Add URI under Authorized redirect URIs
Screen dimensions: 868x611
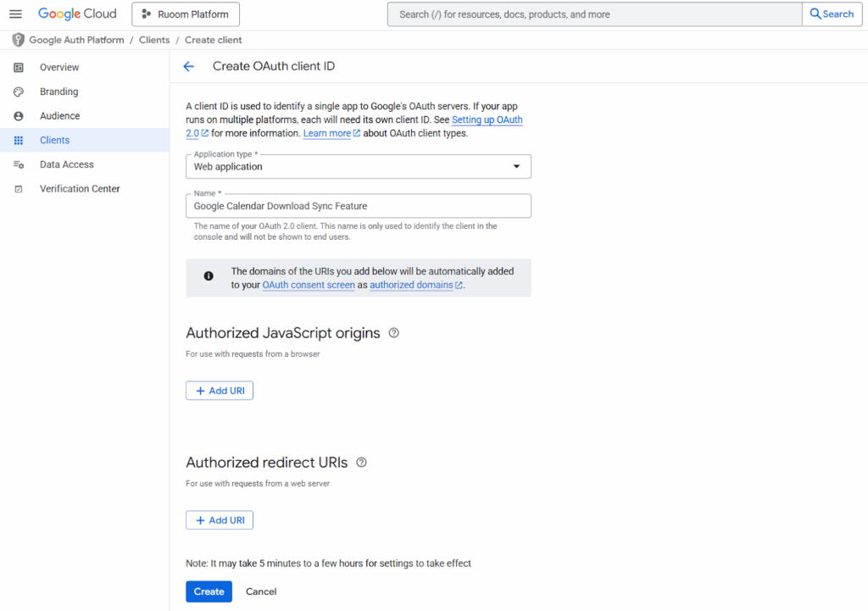(220, 520)
